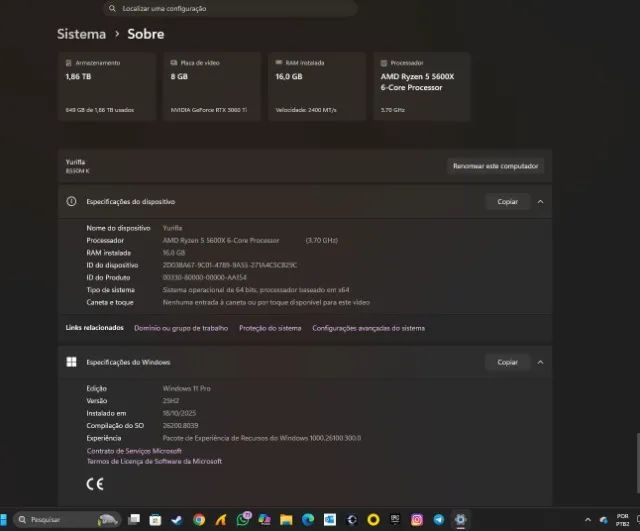
Task: Select the Windows 11 Pro edition text
Action: point(187,388)
